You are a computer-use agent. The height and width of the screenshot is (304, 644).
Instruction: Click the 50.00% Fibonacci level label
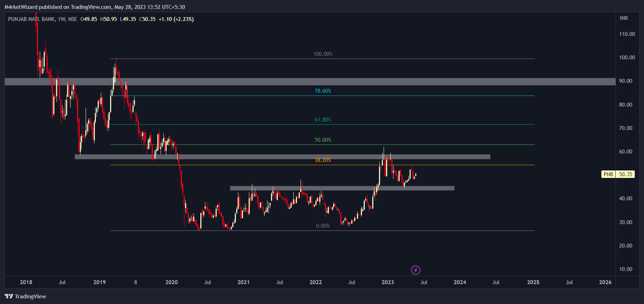323,140
